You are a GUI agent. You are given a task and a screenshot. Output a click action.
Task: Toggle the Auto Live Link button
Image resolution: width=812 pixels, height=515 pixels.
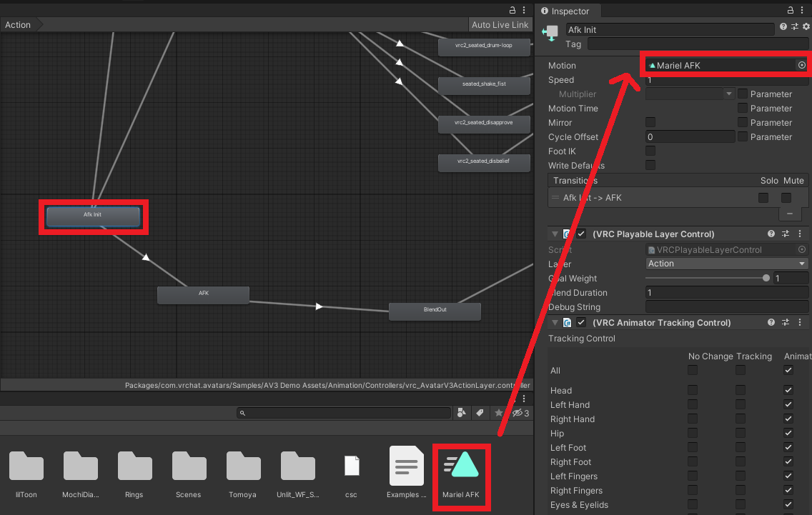tap(500, 25)
